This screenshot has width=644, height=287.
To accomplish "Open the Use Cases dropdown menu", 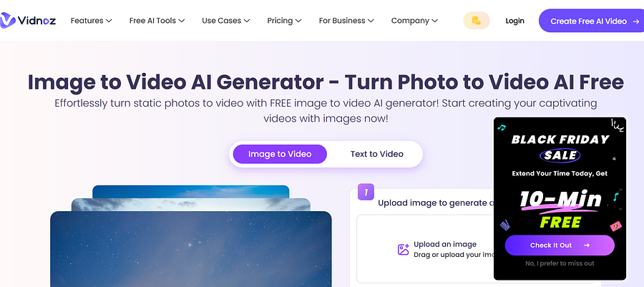I will tap(226, 21).
